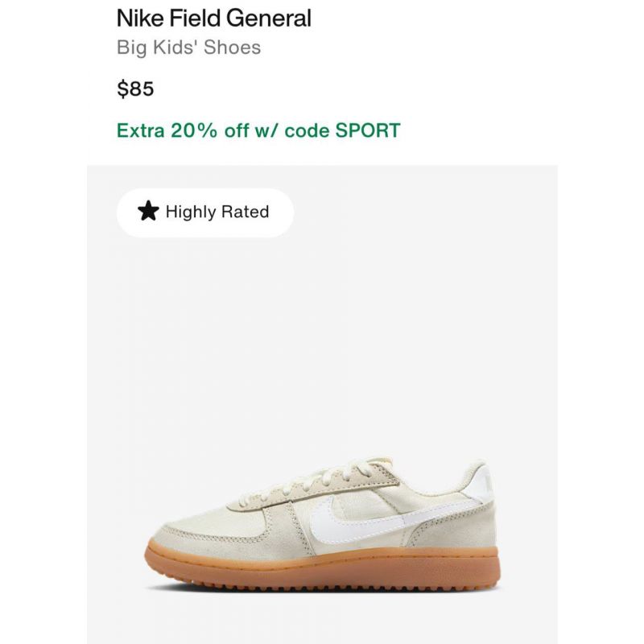
Task: Tap the 20% figure in the green promo
Action: tap(193, 130)
